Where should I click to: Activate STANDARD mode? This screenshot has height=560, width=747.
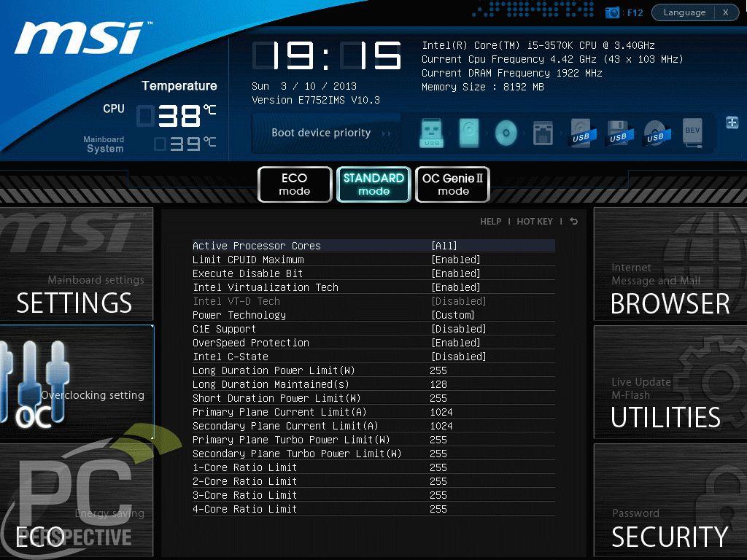[373, 184]
